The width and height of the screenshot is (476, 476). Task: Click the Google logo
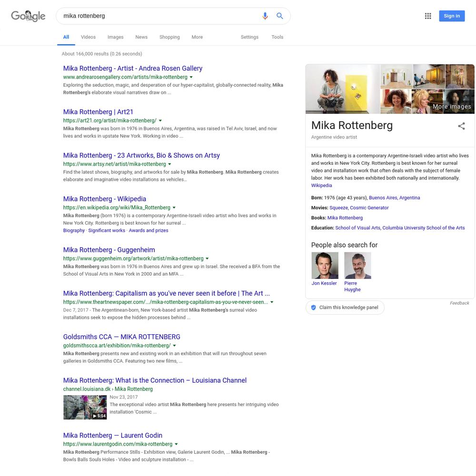[28, 16]
